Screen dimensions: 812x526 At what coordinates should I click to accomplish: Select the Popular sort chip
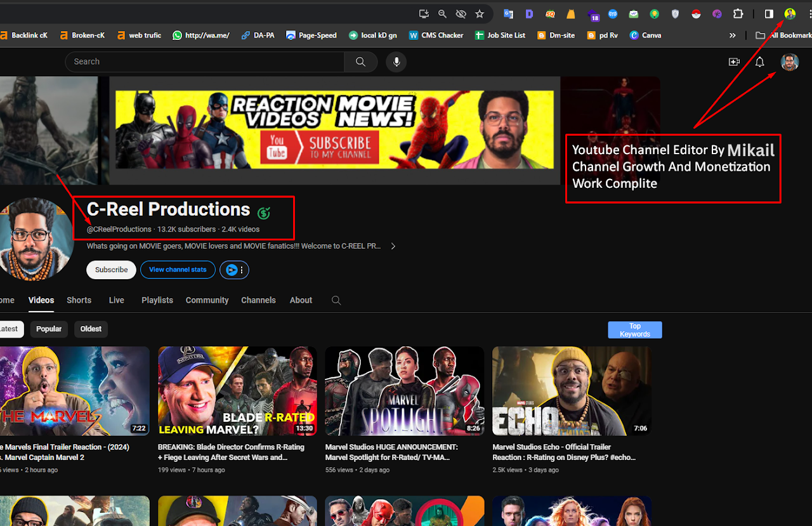click(x=49, y=329)
